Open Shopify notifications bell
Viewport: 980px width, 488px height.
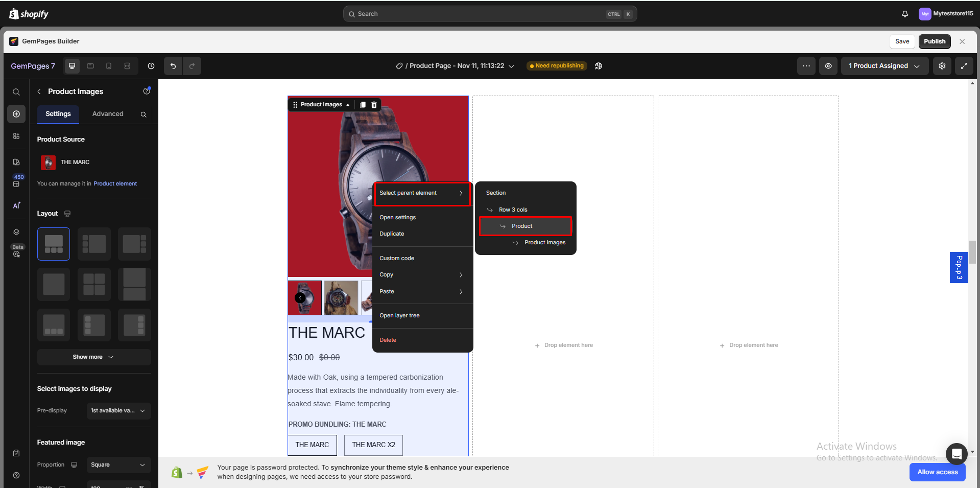(x=904, y=14)
